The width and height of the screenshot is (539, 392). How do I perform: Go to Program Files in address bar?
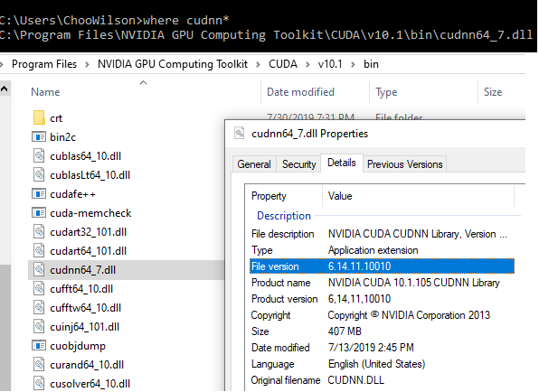click(44, 64)
